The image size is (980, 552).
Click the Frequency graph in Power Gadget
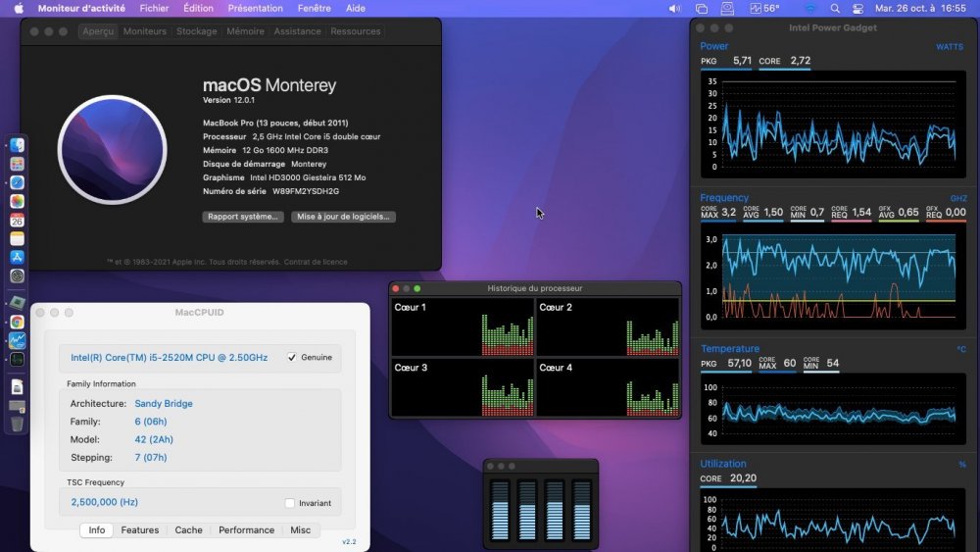coord(833,276)
